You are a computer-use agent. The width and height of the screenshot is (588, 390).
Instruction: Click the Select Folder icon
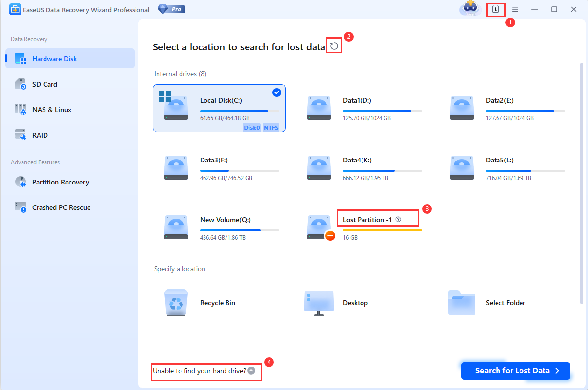[462, 302]
